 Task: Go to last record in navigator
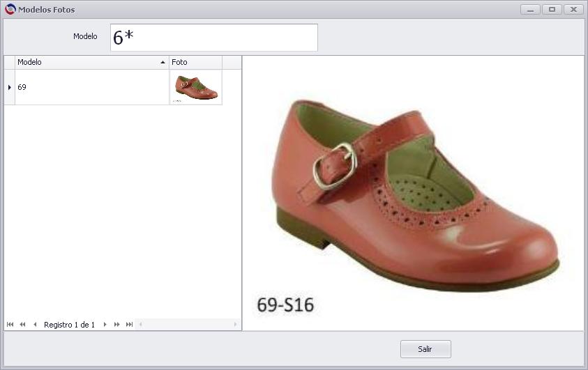click(129, 324)
